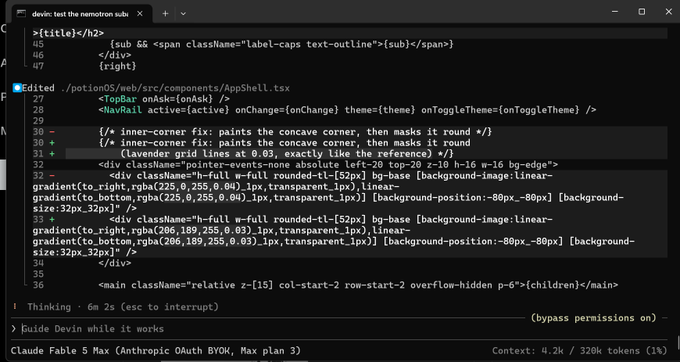Click line 32 'pointer-events-none absolute' div

(328, 165)
